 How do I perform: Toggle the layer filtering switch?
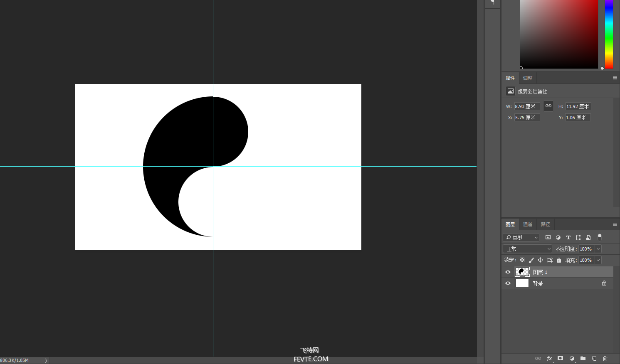600,237
